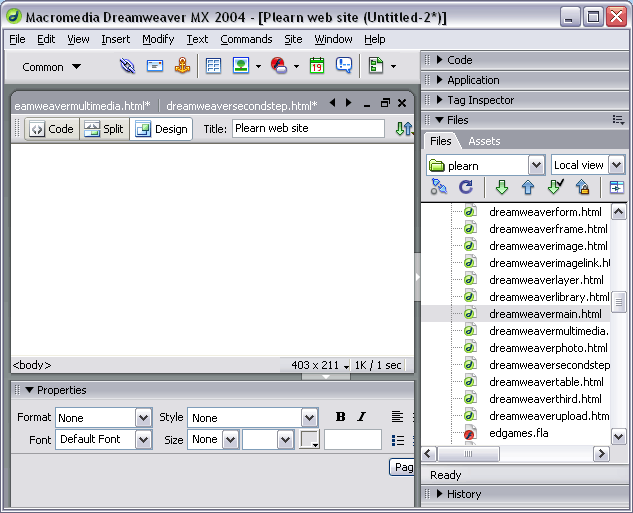The height and width of the screenshot is (513, 633).
Task: Expand/collapse the Files panel view icon
Action: (x=616, y=187)
